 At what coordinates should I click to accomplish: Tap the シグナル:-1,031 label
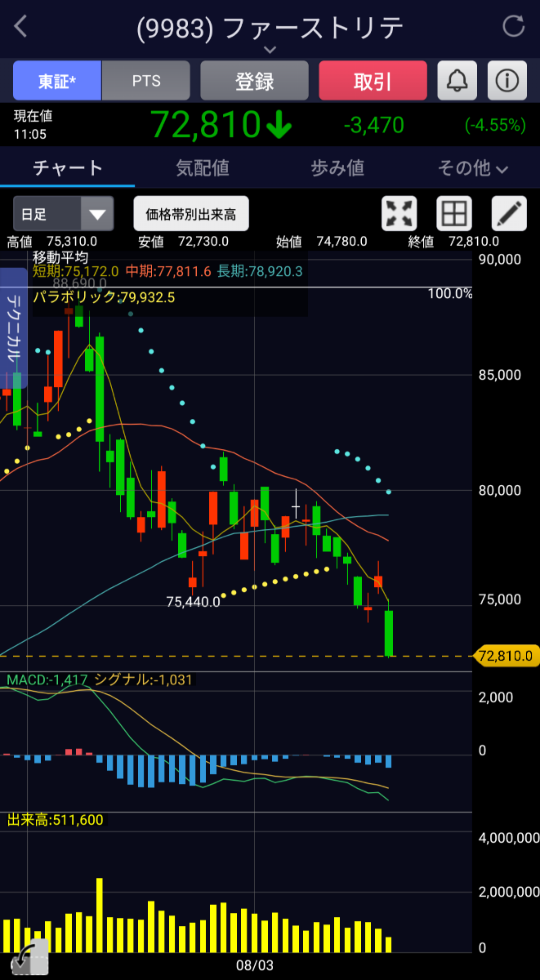(144, 679)
